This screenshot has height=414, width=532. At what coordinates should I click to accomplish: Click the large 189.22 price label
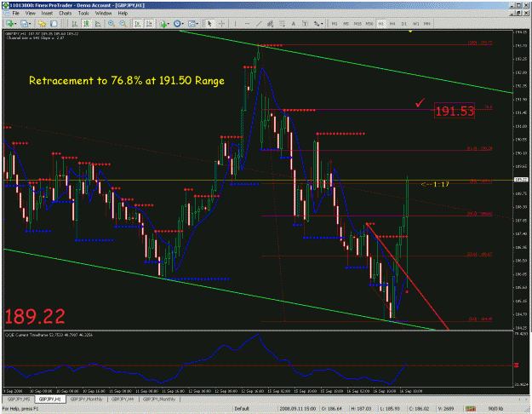(x=35, y=317)
